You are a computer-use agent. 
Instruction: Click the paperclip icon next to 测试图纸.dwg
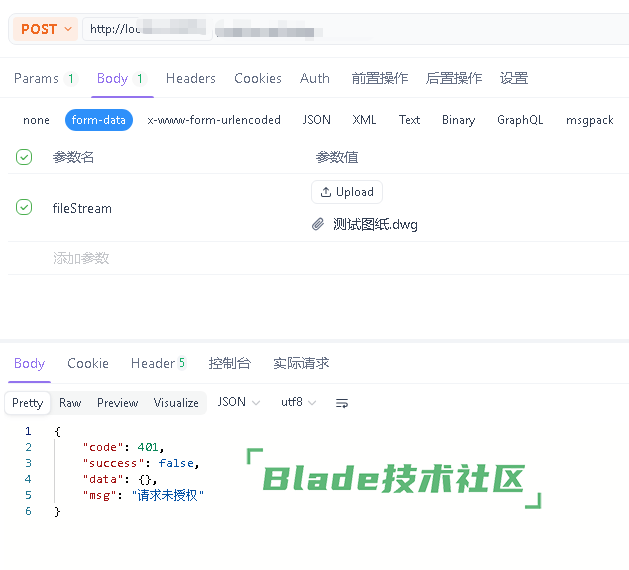318,224
